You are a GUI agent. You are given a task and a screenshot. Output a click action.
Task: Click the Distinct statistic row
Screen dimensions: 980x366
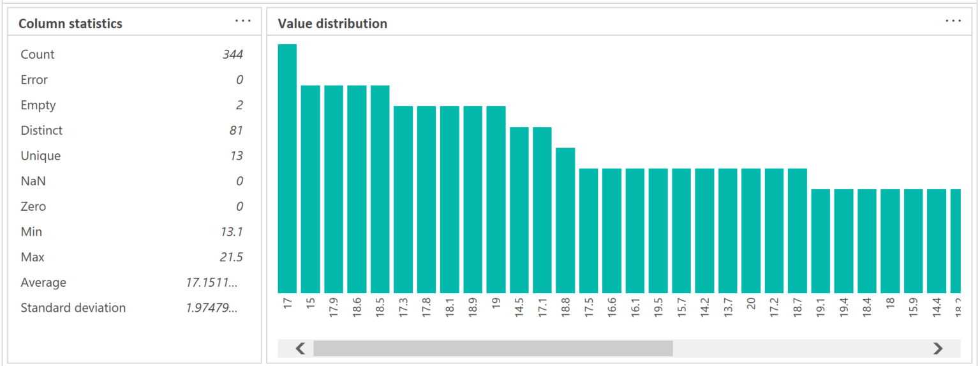point(131,130)
